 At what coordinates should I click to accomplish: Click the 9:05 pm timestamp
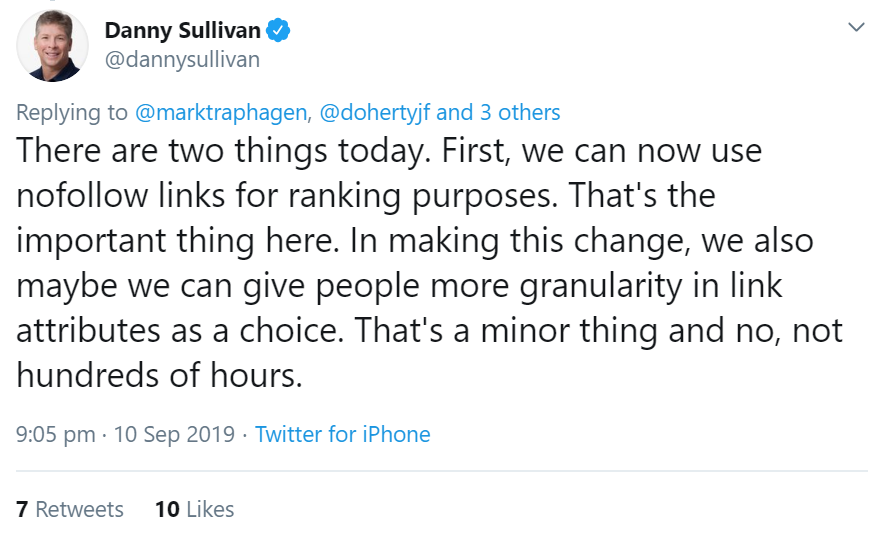(56, 435)
